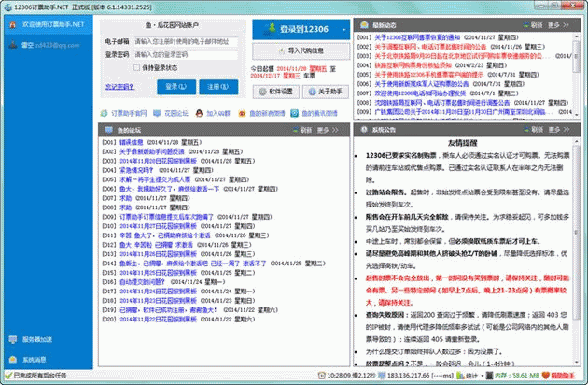Click the 注册(R) button
588x385 pixels.
pos(218,87)
